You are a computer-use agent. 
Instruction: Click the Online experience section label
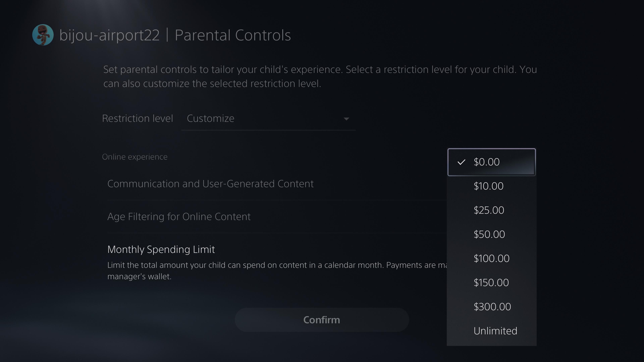click(x=135, y=157)
